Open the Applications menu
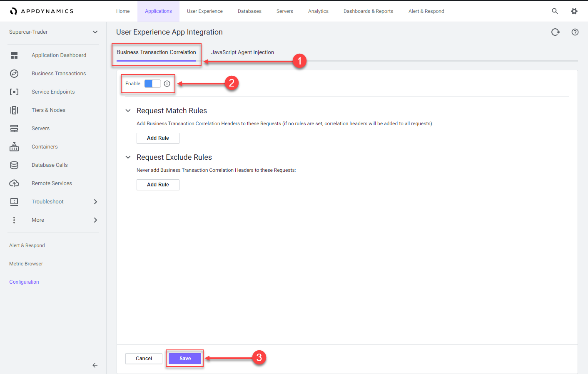 click(158, 11)
